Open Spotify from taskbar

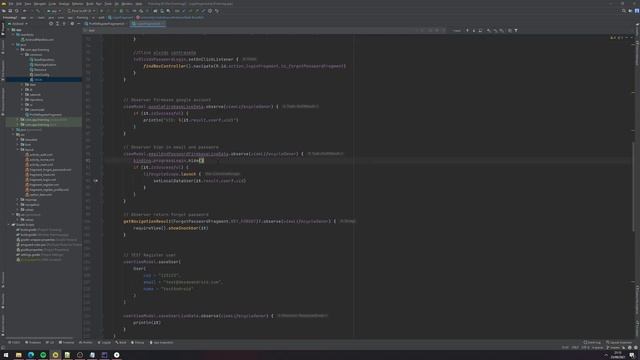coord(43,355)
